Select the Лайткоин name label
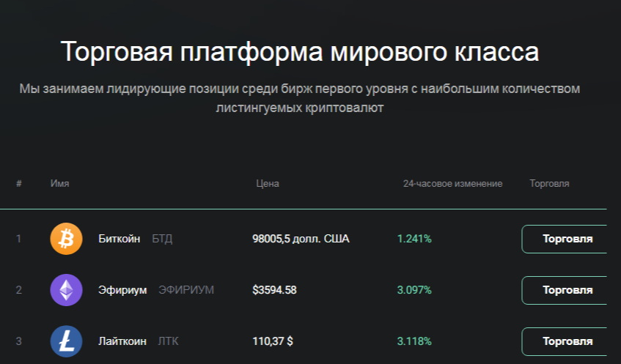621x364 pixels. tap(122, 341)
